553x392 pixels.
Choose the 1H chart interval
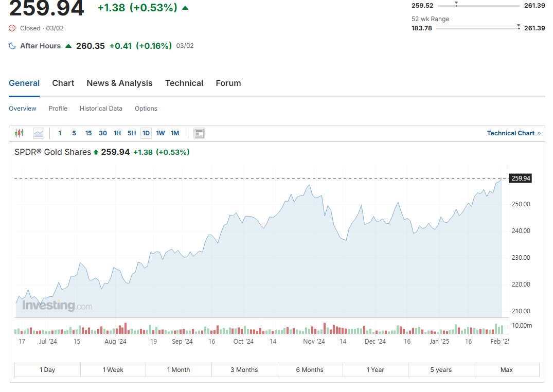117,133
